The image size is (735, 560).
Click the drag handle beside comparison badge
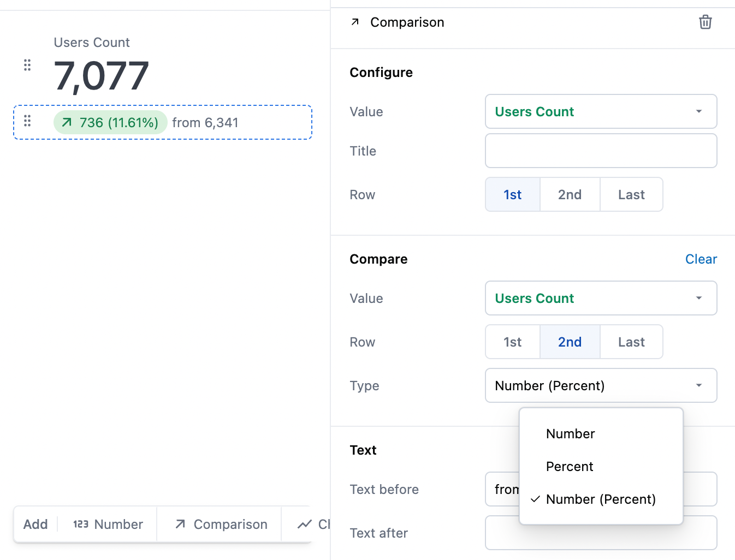point(27,121)
